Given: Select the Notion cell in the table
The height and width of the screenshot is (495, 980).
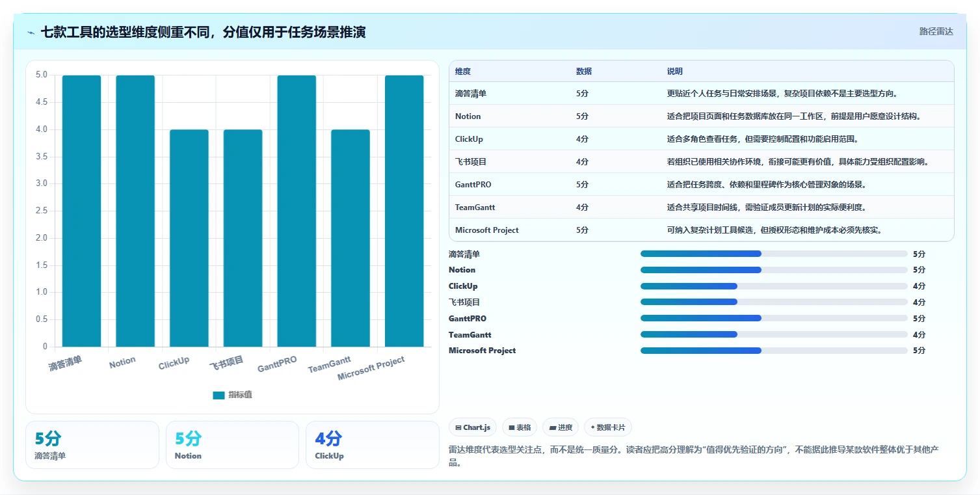Looking at the screenshot, I should pos(468,116).
